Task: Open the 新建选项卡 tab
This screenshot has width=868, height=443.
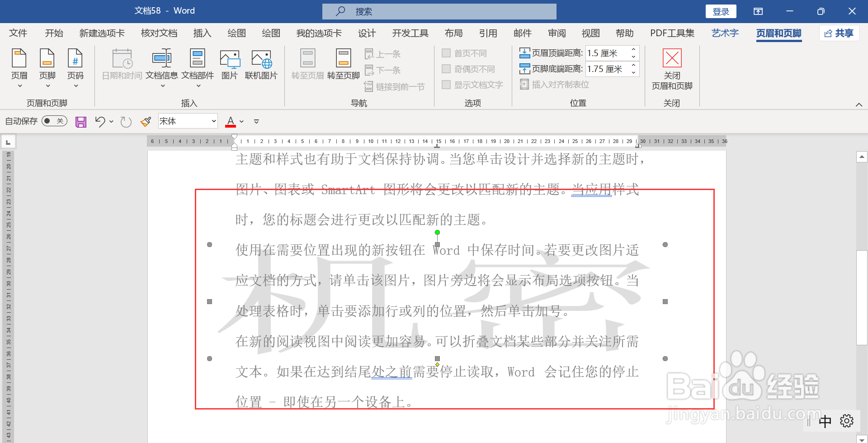Action: pos(102,33)
